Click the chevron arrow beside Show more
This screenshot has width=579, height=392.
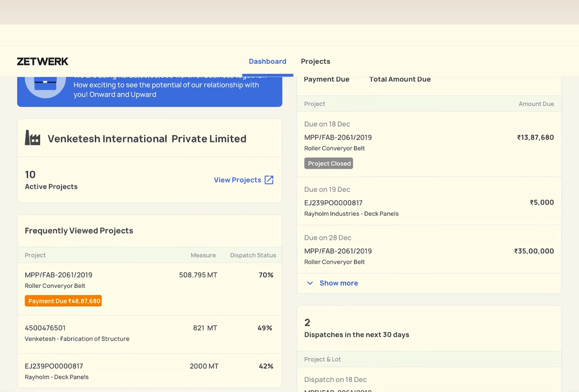tap(310, 283)
